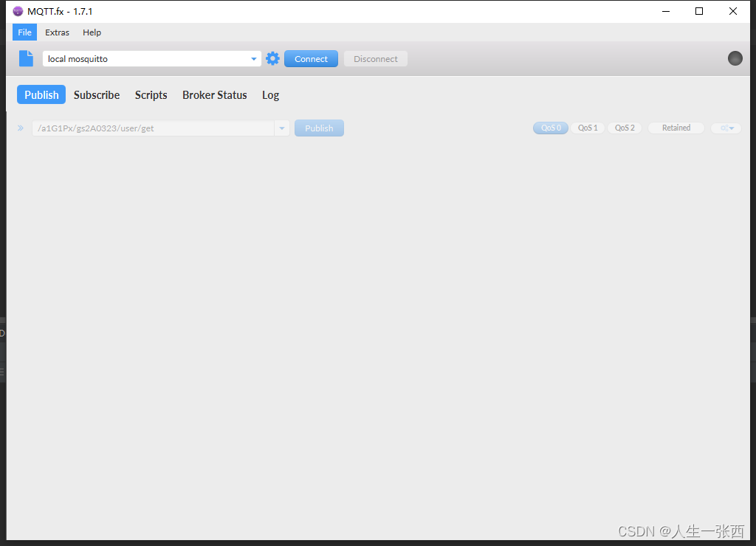The width and height of the screenshot is (756, 546).
Task: Switch to the Subscribe tab
Action: tap(97, 95)
